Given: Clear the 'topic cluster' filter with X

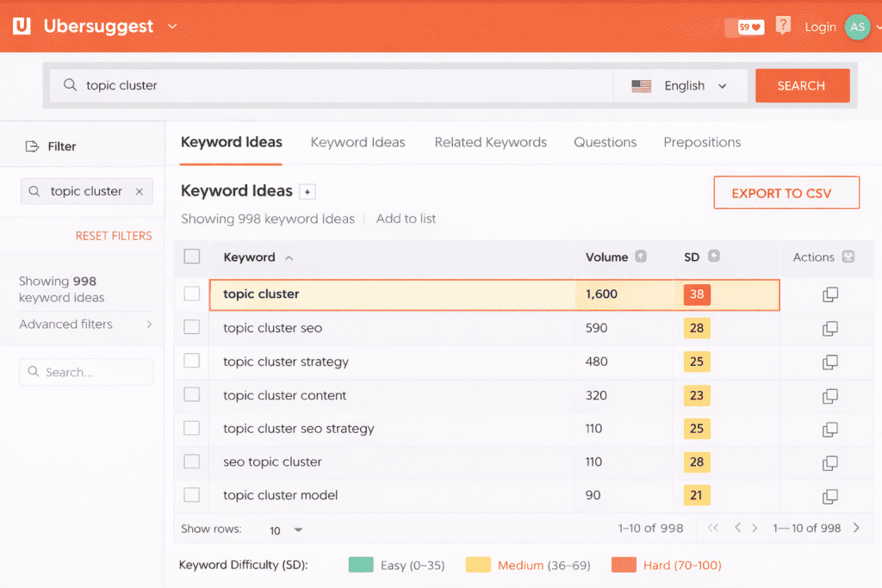Looking at the screenshot, I should (x=140, y=191).
